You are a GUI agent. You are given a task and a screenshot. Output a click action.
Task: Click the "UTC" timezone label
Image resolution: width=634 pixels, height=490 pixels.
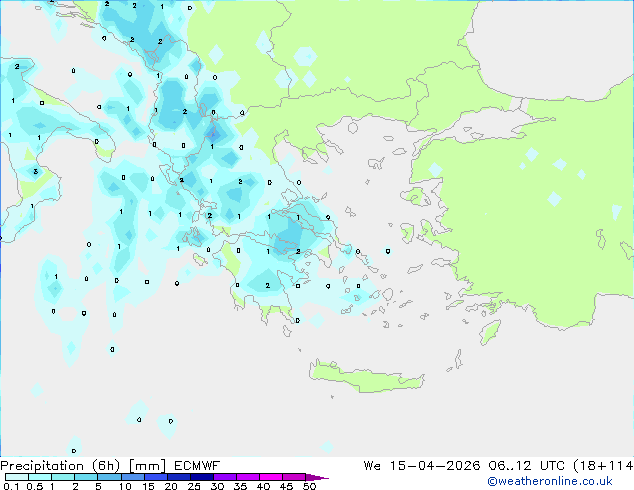coord(552,466)
